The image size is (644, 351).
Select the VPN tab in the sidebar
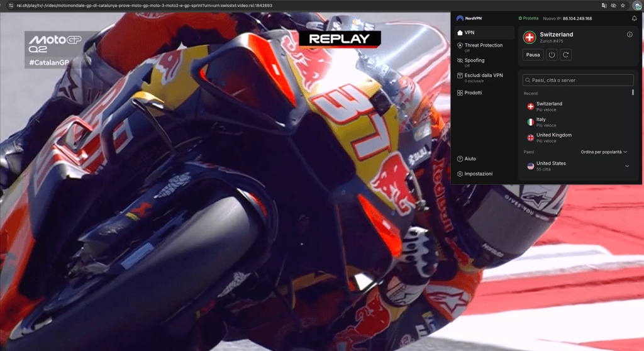(484, 33)
